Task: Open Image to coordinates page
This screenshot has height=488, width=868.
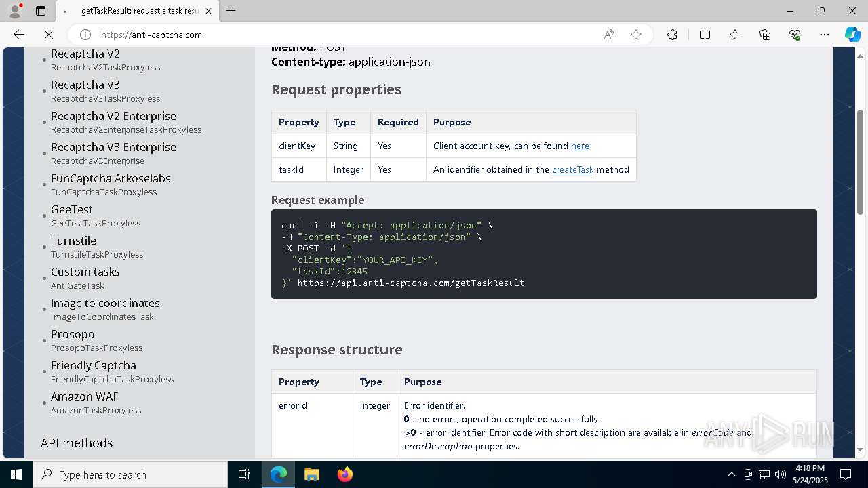Action: 105,303
